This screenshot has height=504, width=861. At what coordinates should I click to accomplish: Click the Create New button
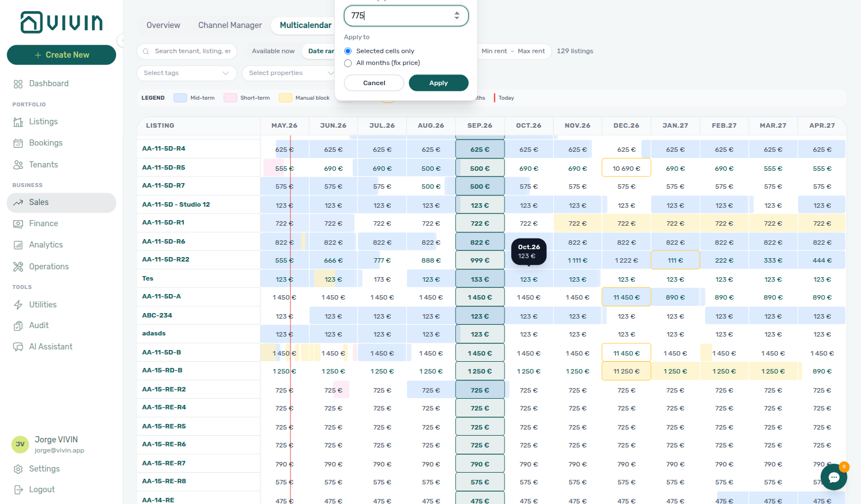(62, 55)
